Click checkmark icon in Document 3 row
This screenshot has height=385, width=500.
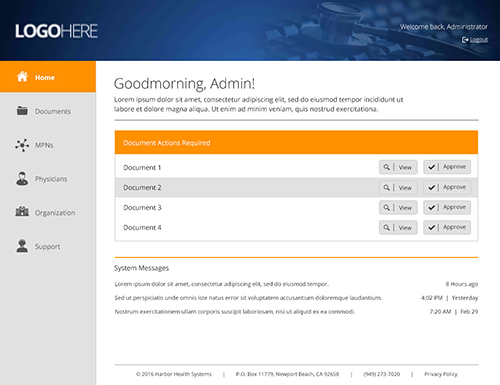coord(432,207)
